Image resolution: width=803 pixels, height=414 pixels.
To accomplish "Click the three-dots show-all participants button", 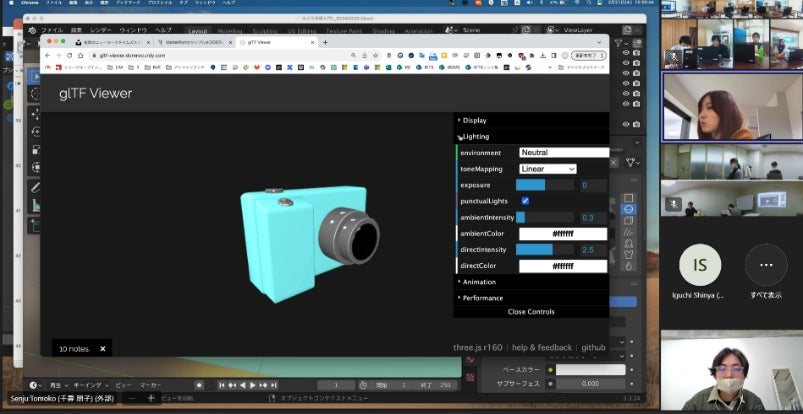I will point(765,267).
